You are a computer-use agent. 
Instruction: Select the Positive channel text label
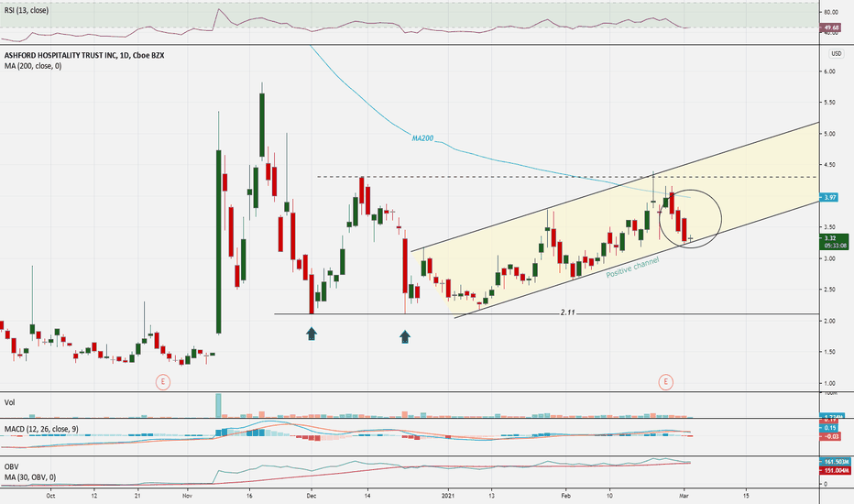point(632,267)
